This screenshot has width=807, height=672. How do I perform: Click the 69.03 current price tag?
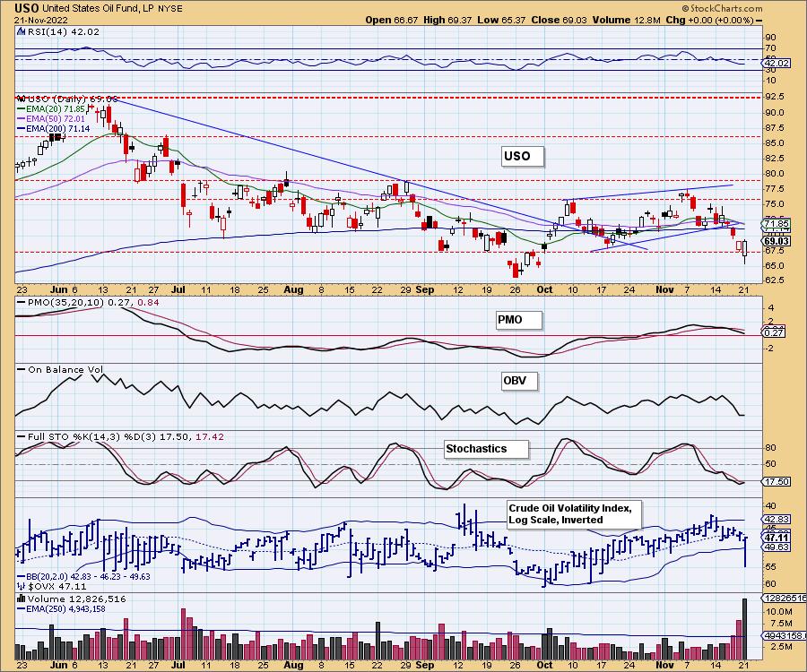tap(777, 241)
